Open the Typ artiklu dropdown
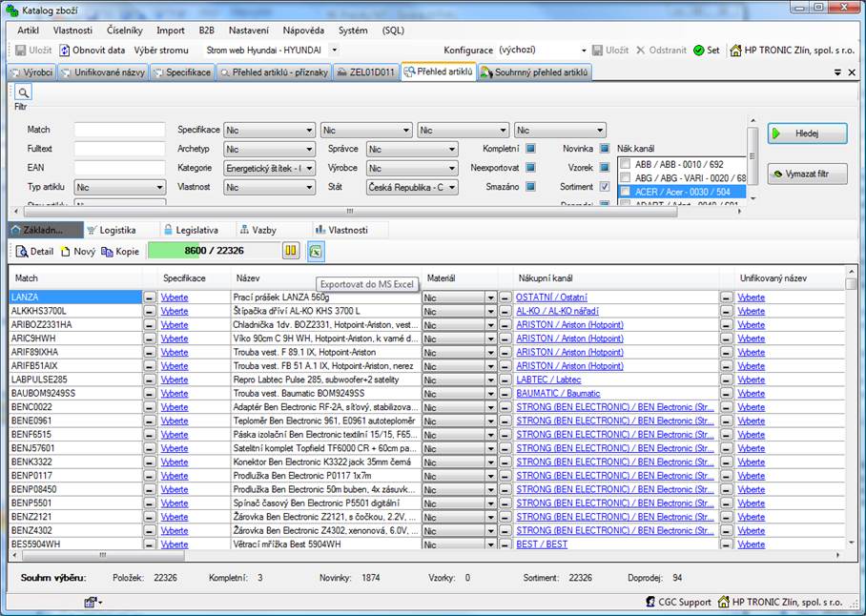 pos(120,187)
